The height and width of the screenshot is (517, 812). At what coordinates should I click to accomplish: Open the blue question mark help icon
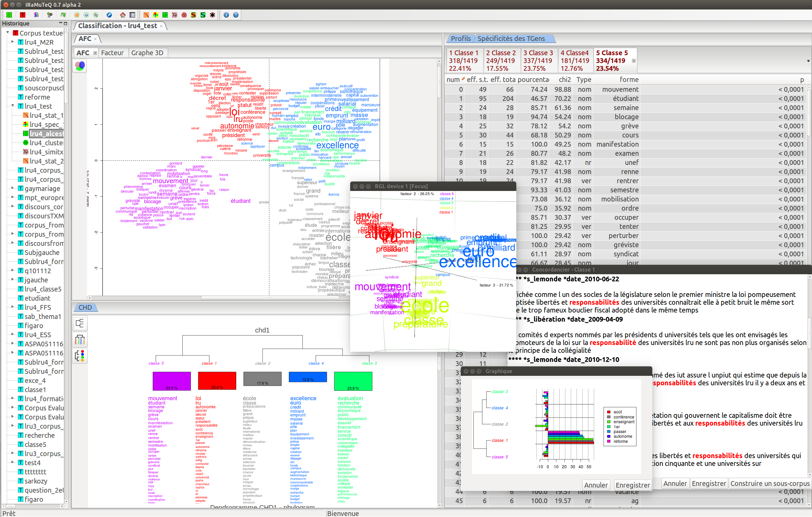pyautogui.click(x=236, y=15)
